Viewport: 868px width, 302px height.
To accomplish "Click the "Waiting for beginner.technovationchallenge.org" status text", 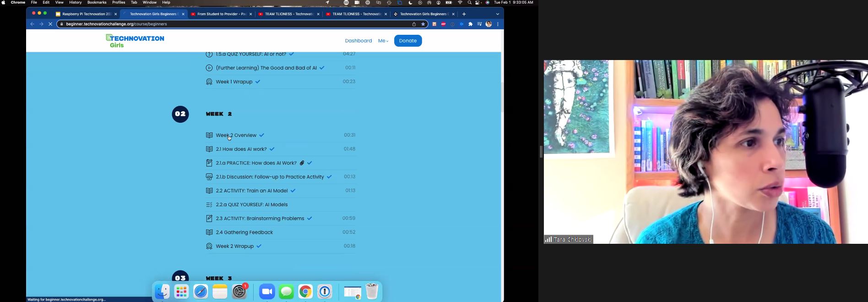I will [x=66, y=300].
